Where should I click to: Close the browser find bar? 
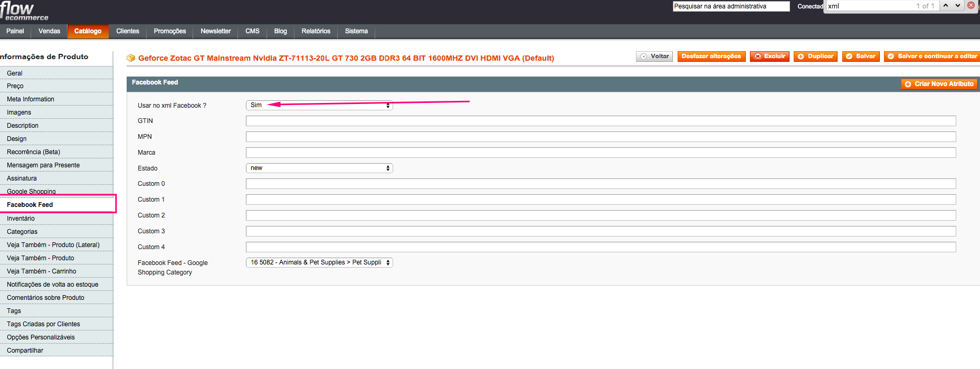click(971, 6)
